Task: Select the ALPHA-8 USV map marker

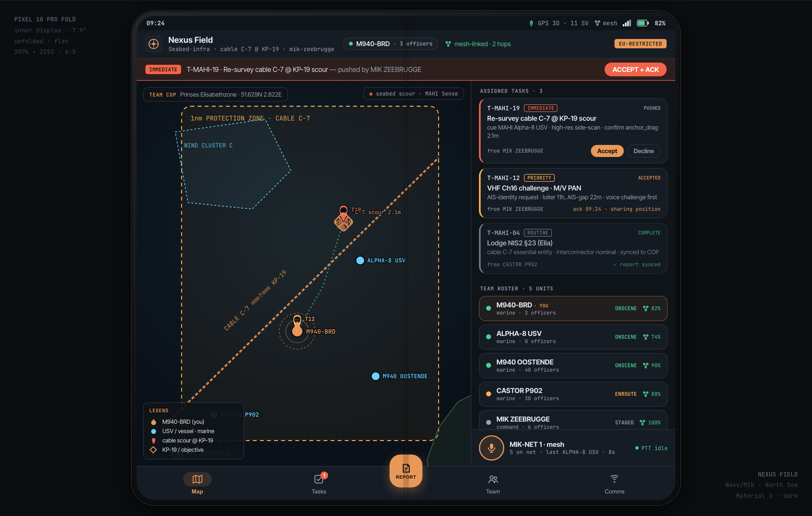Action: 360,260
